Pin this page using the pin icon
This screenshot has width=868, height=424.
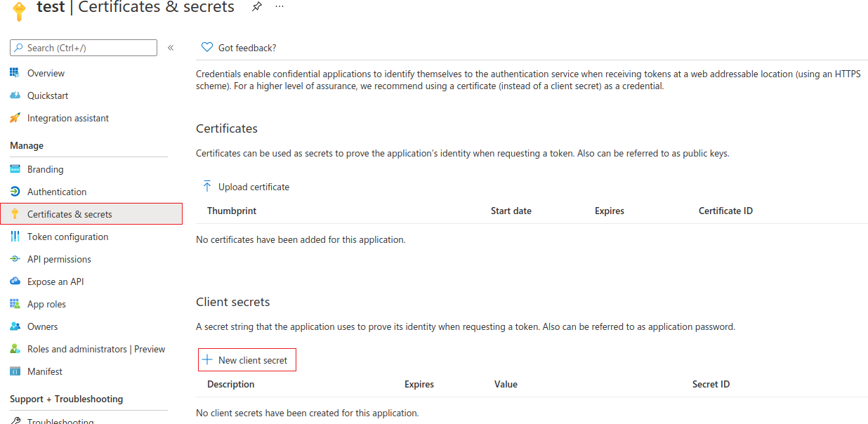(257, 7)
